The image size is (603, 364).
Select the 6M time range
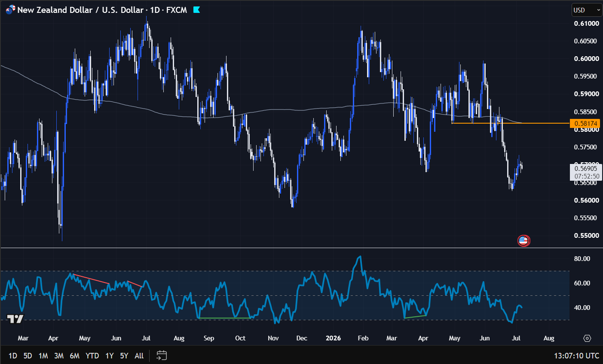pyautogui.click(x=75, y=356)
